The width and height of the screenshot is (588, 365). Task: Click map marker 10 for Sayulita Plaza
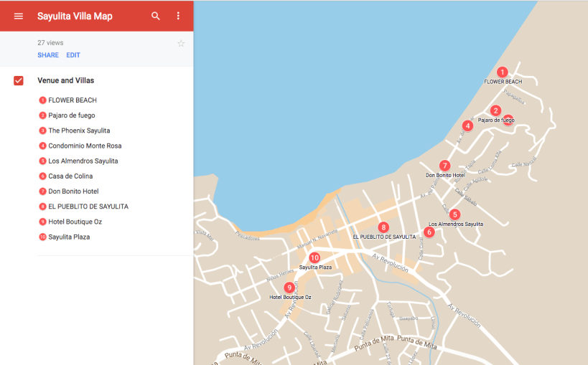pyautogui.click(x=314, y=257)
